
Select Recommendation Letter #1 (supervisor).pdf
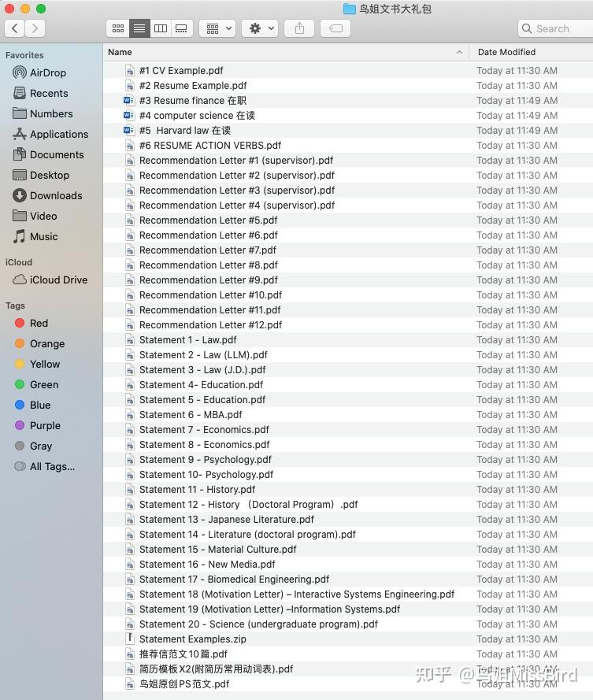[x=236, y=161]
